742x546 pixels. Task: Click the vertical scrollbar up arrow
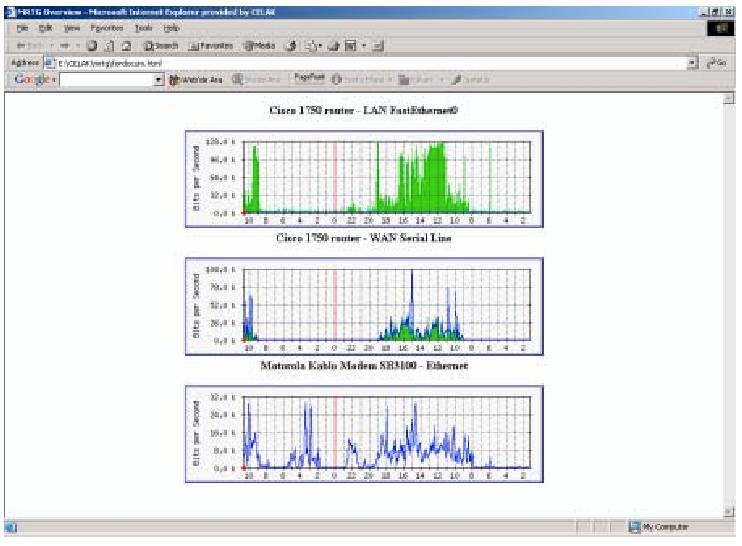click(729, 98)
